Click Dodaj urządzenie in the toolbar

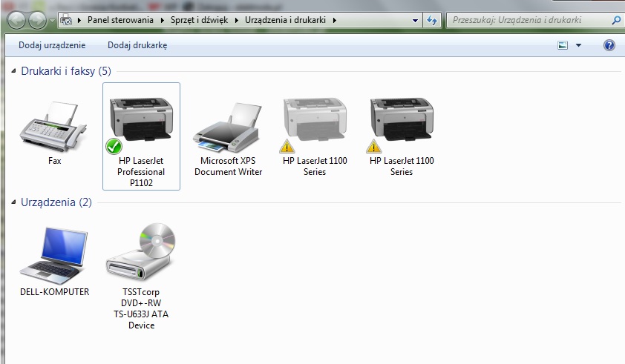(x=52, y=45)
